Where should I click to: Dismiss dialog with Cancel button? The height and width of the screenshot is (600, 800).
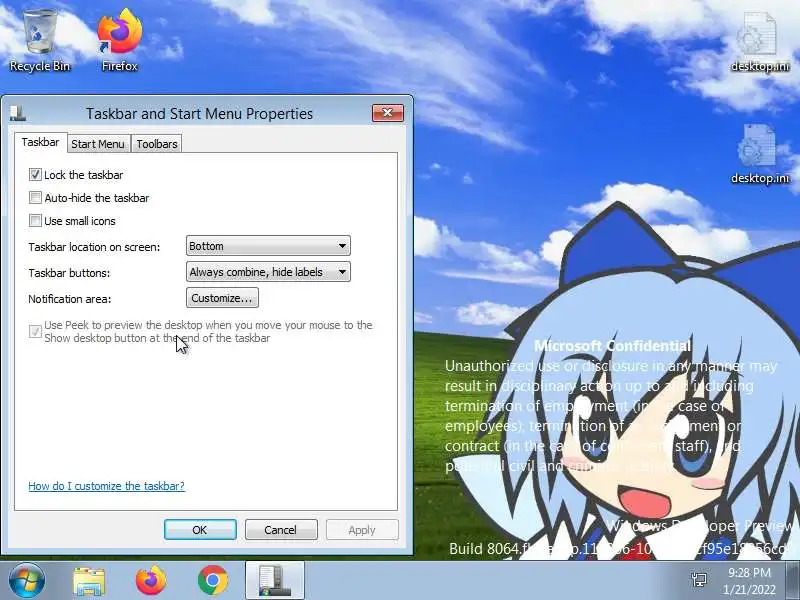click(281, 530)
